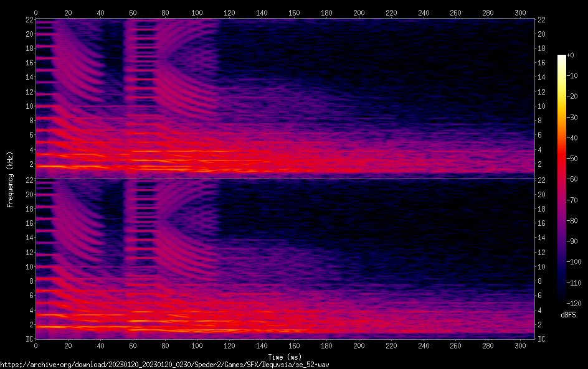Click the 200 ms tick on the bottom time axis

pos(359,347)
